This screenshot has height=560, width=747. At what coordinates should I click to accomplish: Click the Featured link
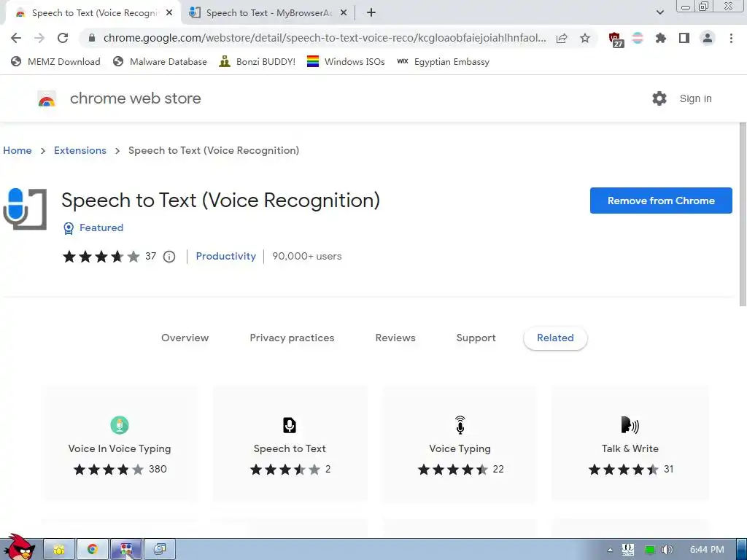click(101, 228)
